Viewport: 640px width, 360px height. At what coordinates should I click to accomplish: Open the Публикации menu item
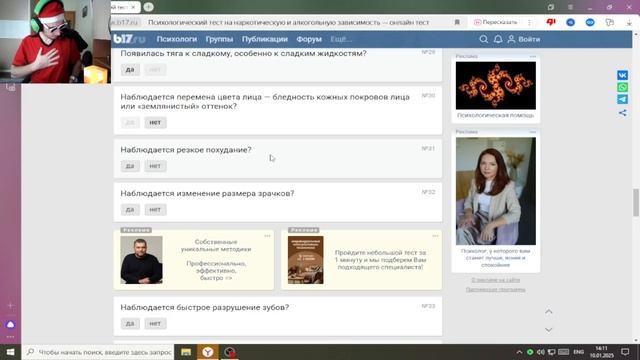tap(264, 39)
